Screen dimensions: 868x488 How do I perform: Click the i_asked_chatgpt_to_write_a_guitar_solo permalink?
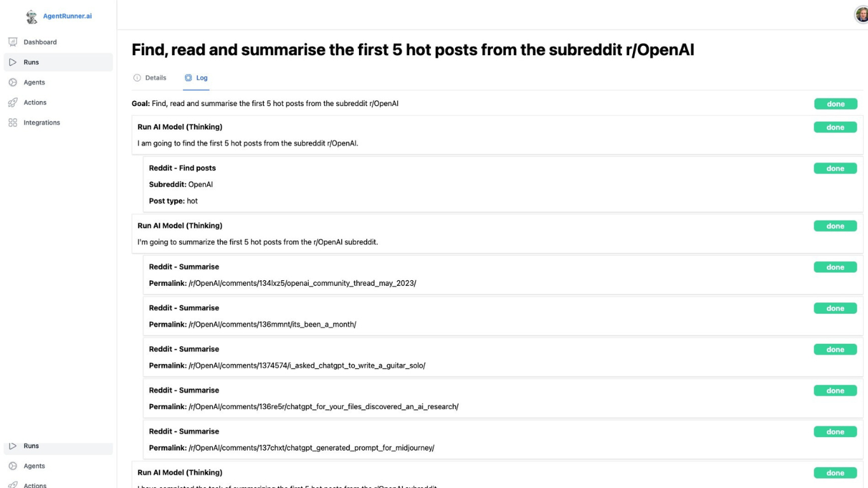(x=307, y=365)
